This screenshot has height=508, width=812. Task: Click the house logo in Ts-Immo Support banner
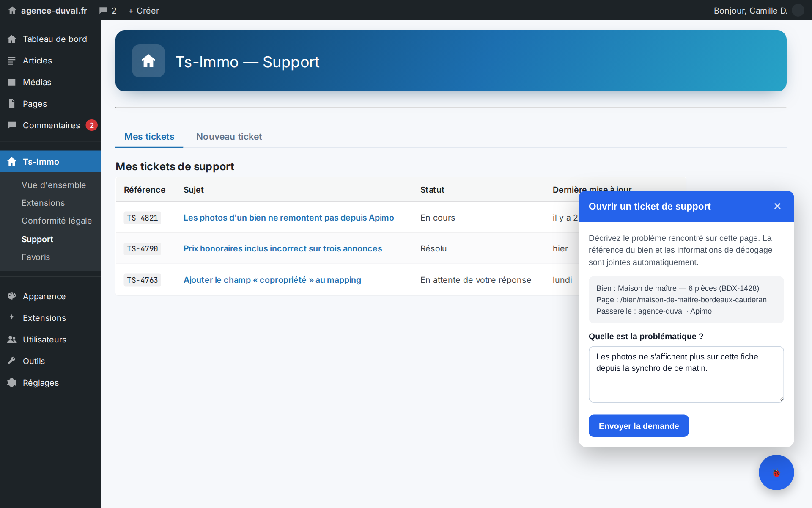(x=148, y=61)
